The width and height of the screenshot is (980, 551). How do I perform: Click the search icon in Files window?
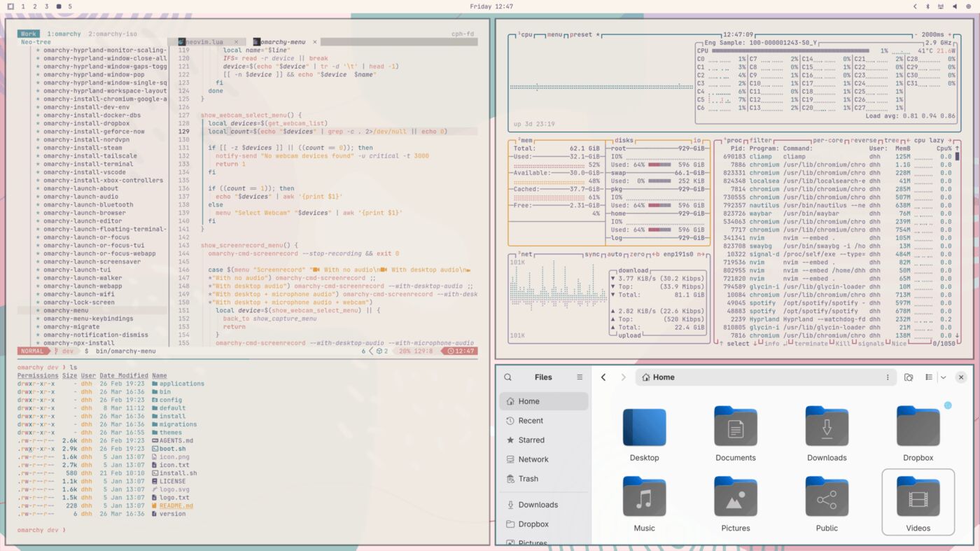(508, 377)
